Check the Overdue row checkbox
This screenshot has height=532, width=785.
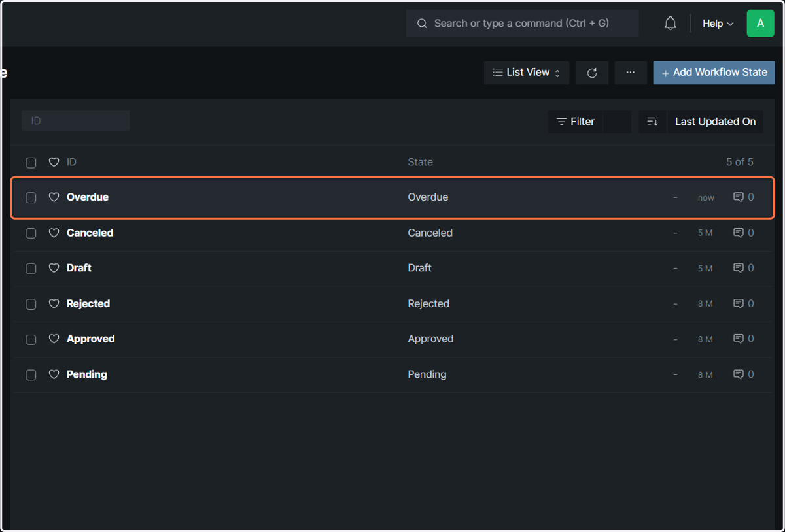31,198
